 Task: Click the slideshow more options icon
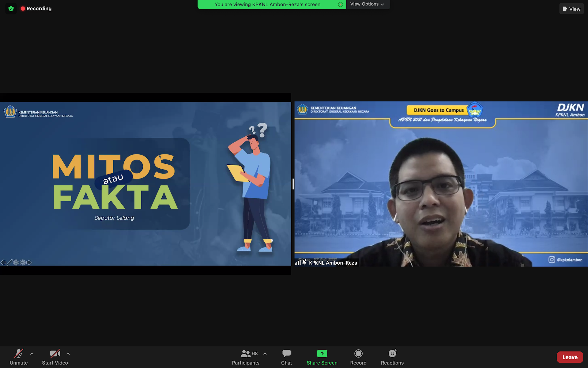click(x=23, y=263)
